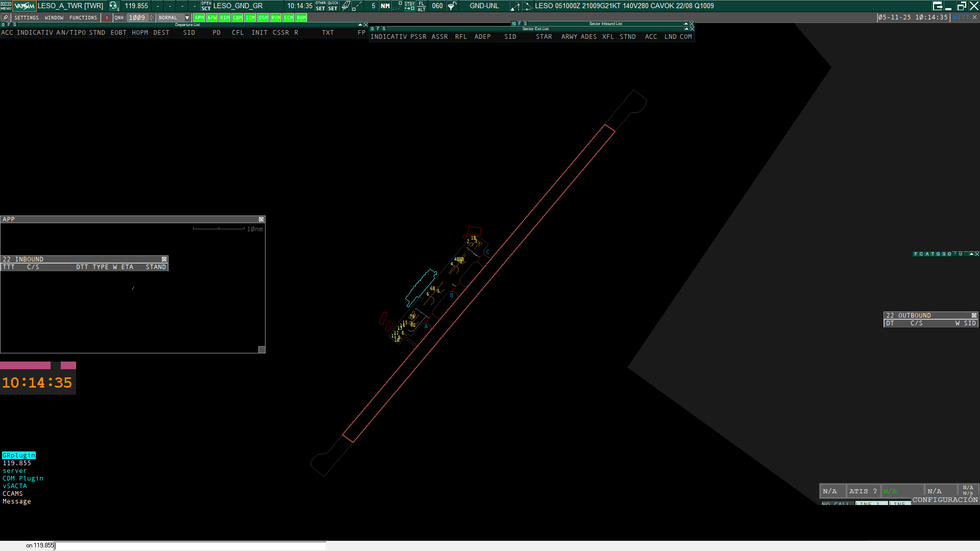Toggle the APM green indicator
The image size is (980, 551).
(x=199, y=18)
